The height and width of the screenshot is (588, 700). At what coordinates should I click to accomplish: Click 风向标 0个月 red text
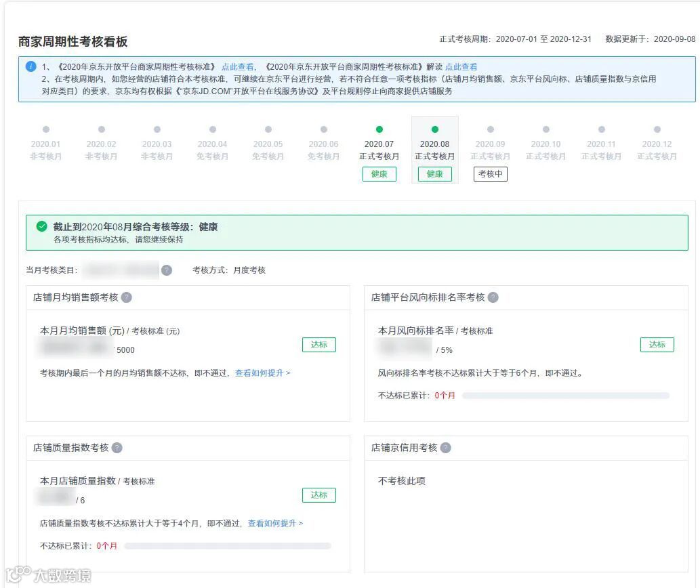coord(445,395)
